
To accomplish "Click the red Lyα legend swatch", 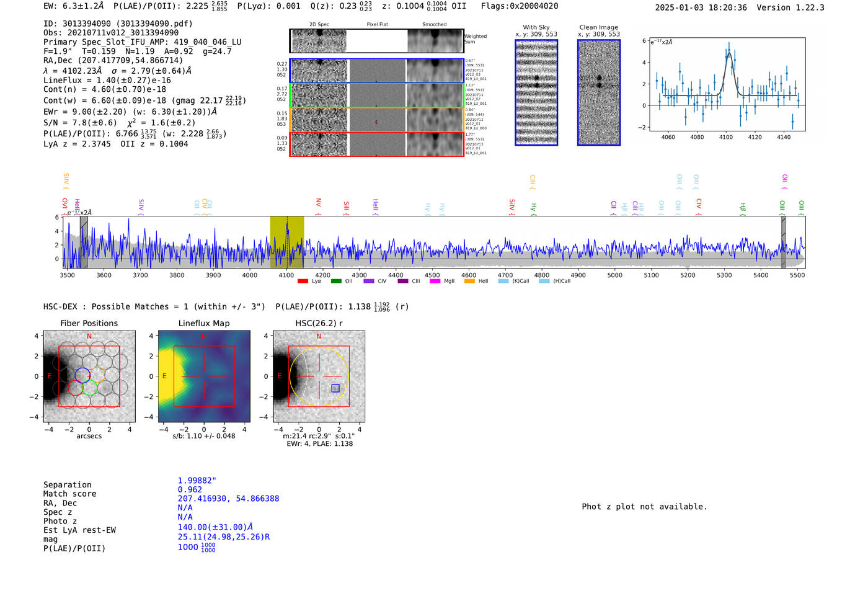I will point(303,282).
